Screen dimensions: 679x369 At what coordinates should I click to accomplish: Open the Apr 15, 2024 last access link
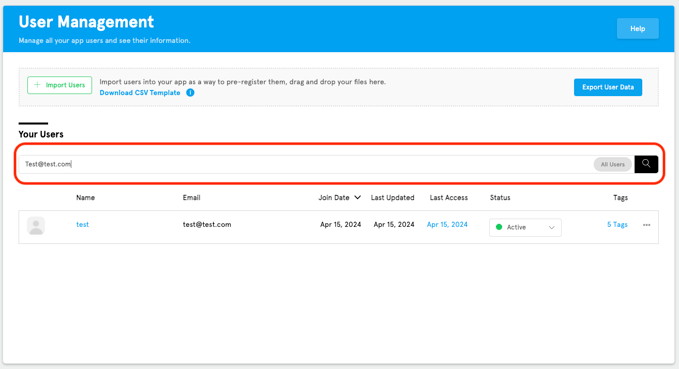point(447,224)
